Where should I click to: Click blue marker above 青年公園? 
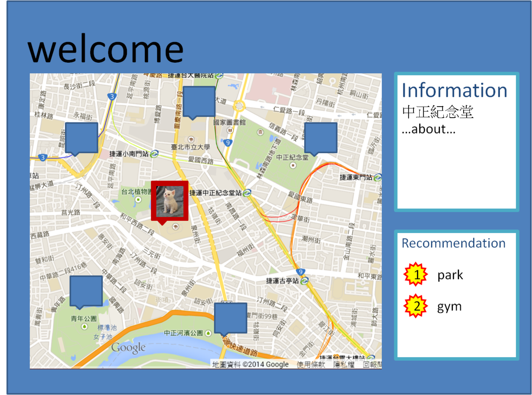pyautogui.click(x=86, y=291)
